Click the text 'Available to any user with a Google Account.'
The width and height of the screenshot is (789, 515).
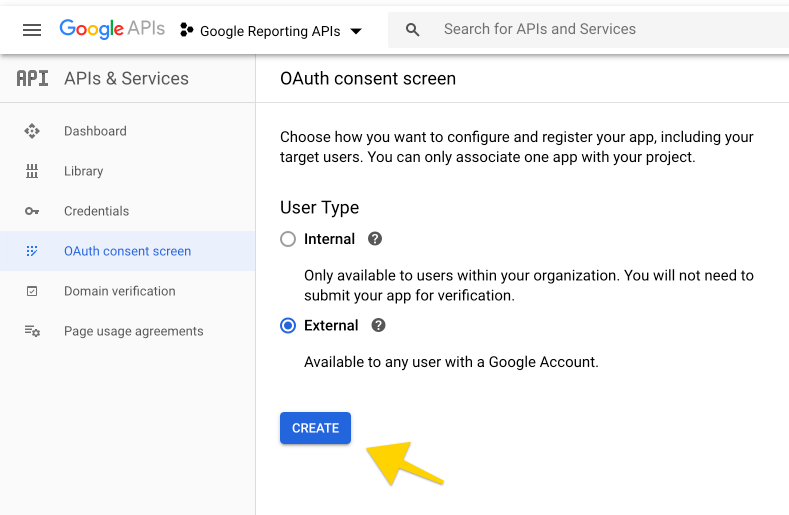[451, 362]
